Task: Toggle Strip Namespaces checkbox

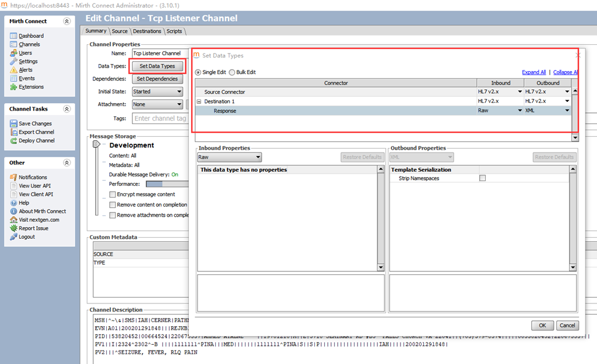Action: pos(482,178)
